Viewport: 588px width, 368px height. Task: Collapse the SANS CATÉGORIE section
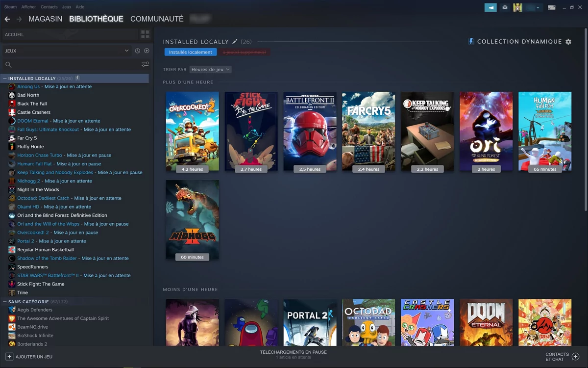tap(4, 302)
